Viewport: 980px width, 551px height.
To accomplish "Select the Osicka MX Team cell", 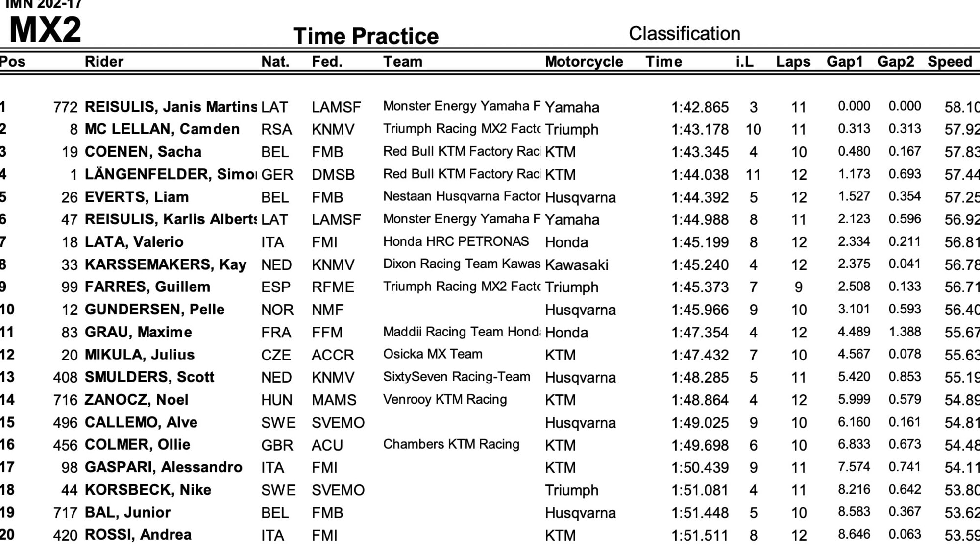I will 433,354.
